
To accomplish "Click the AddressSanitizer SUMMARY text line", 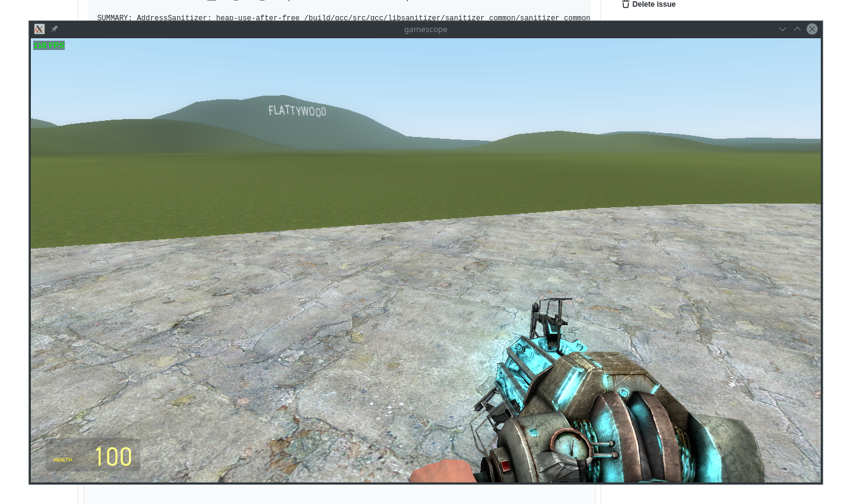I will pos(343,18).
